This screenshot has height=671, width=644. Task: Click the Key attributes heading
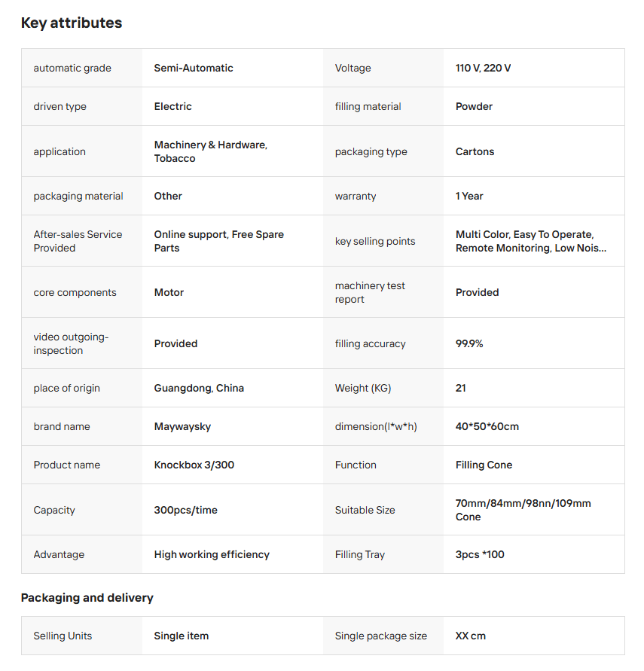point(72,23)
